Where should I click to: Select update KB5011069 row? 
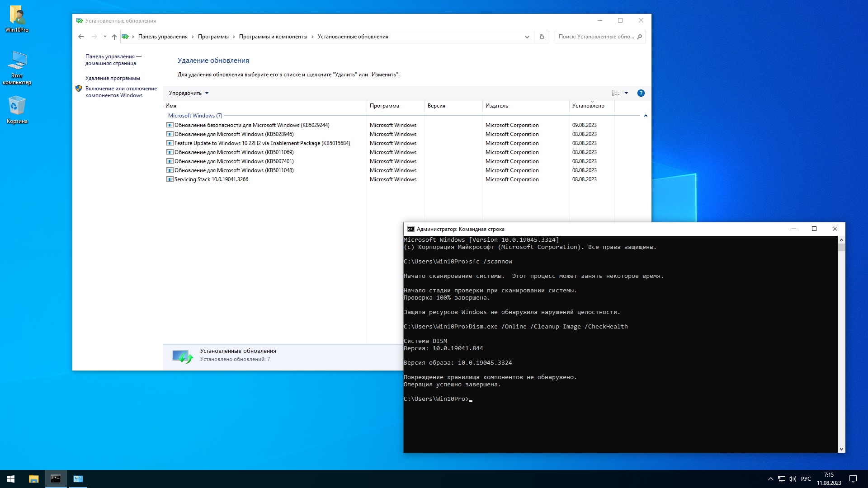tap(390, 152)
